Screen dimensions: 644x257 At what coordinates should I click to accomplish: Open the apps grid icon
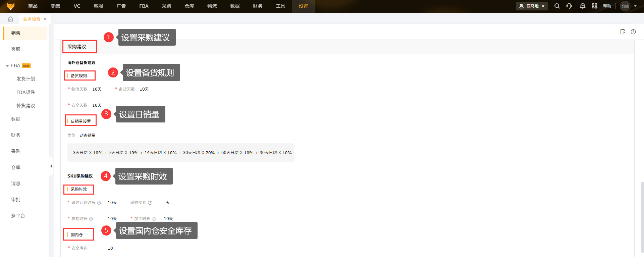(x=595, y=6)
